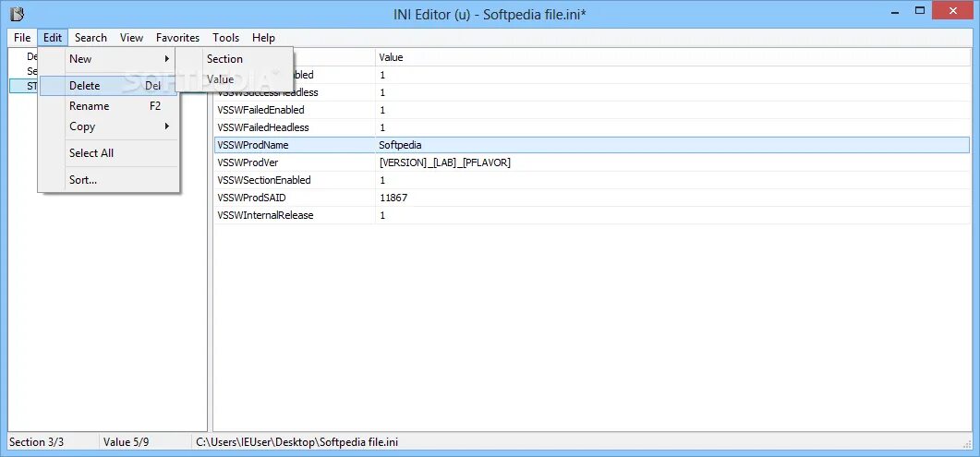Select the VSSWInternalRelease key
This screenshot has width=980, height=457.
coord(265,215)
